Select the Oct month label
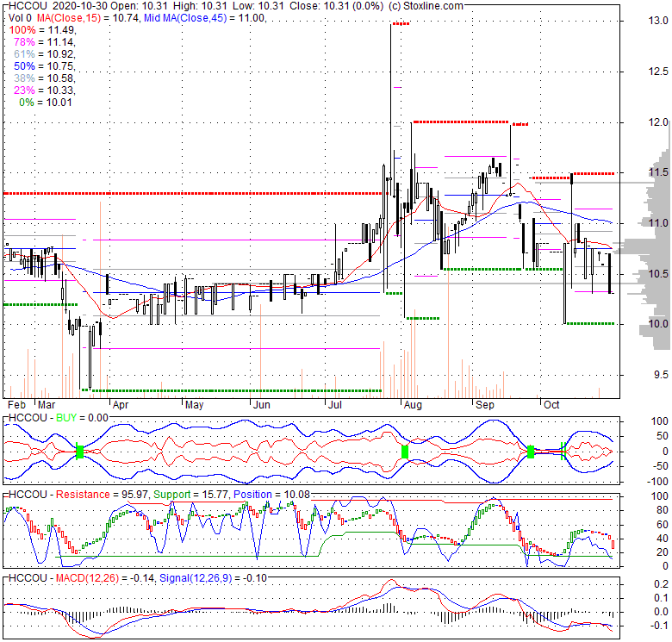Viewport: 672px width, 642px height. pyautogui.click(x=551, y=405)
